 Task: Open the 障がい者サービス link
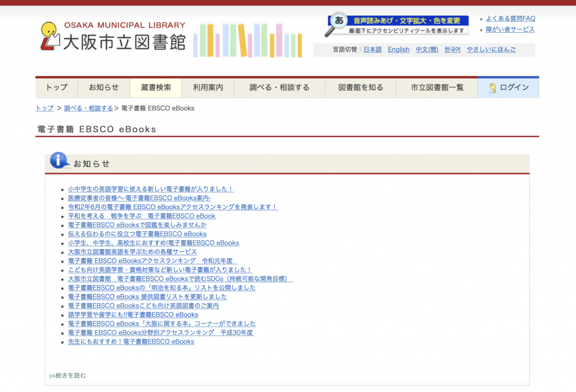click(510, 29)
